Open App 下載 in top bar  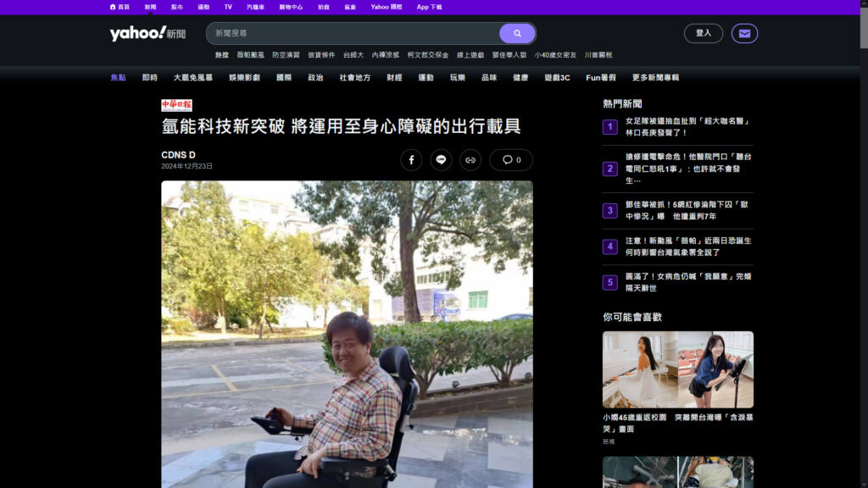[x=429, y=7]
